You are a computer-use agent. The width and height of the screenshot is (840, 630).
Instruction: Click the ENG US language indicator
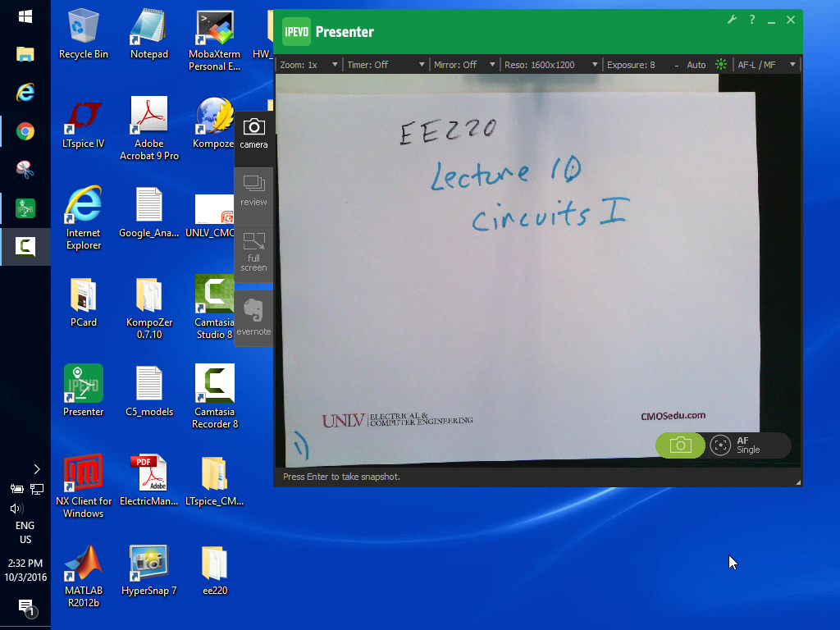pos(25,532)
